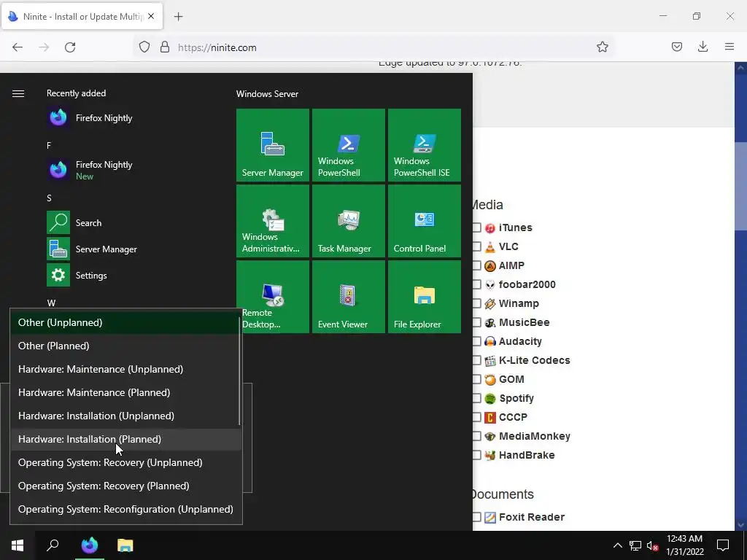
Task: Open Firefox downloads panel
Action: point(703,47)
